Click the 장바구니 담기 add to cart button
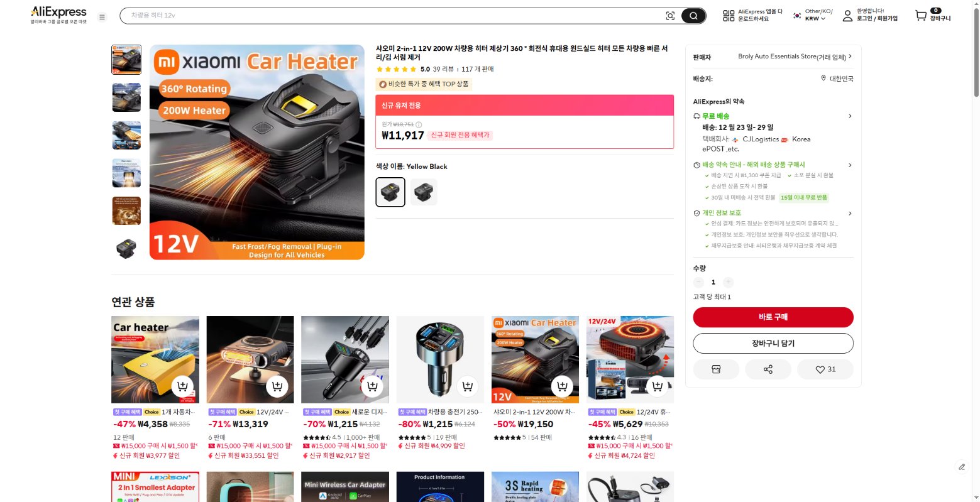This screenshot has width=980, height=502. point(773,344)
